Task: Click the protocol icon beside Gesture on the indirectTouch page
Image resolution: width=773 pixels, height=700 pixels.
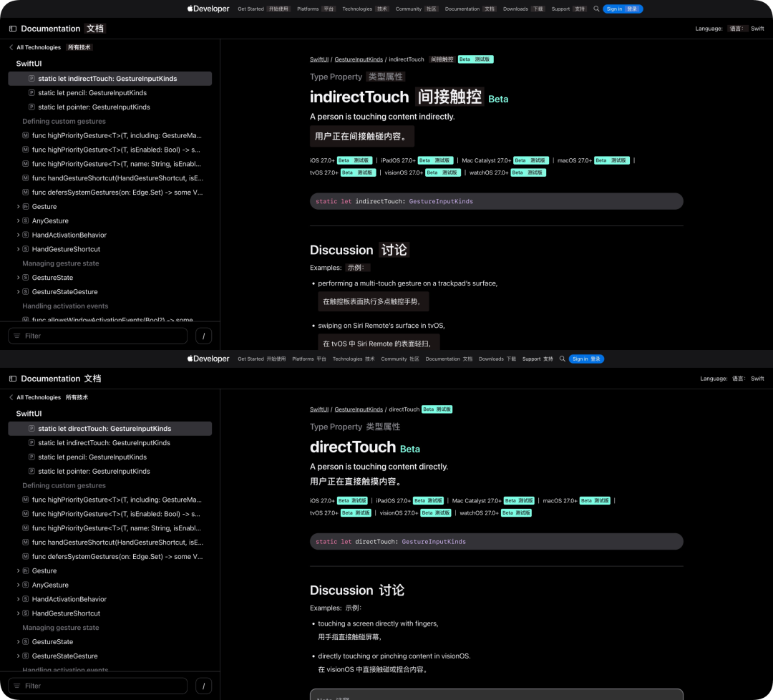Action: tap(26, 207)
